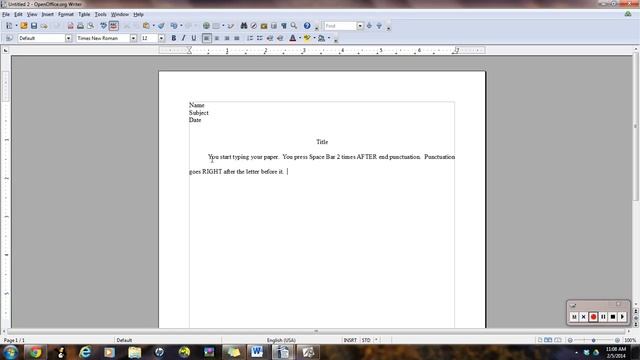640x360 pixels.
Task: Click the Print file directly icon
Action: click(80, 26)
